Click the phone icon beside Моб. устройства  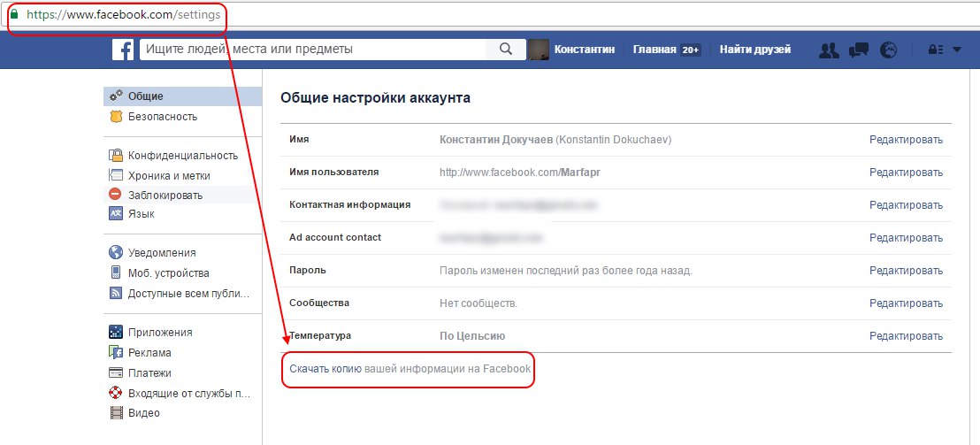(x=116, y=272)
